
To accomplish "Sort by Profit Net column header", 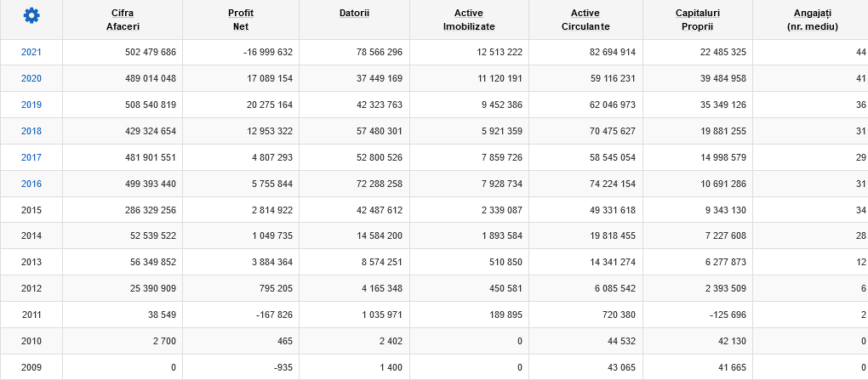I will click(241, 20).
